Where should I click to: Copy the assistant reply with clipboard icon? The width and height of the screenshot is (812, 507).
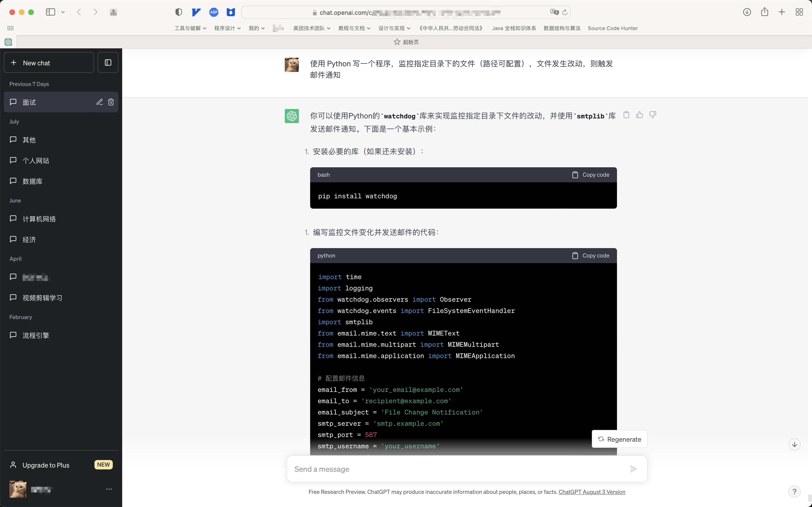point(626,115)
